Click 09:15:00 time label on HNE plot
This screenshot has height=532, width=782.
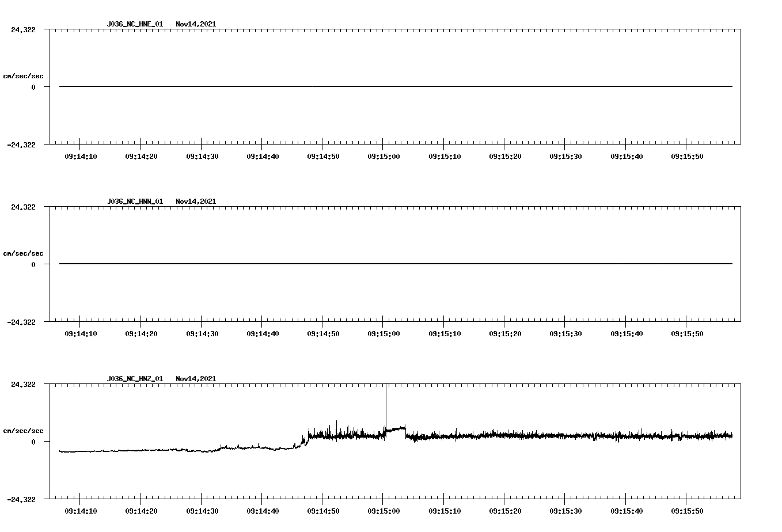click(x=384, y=157)
